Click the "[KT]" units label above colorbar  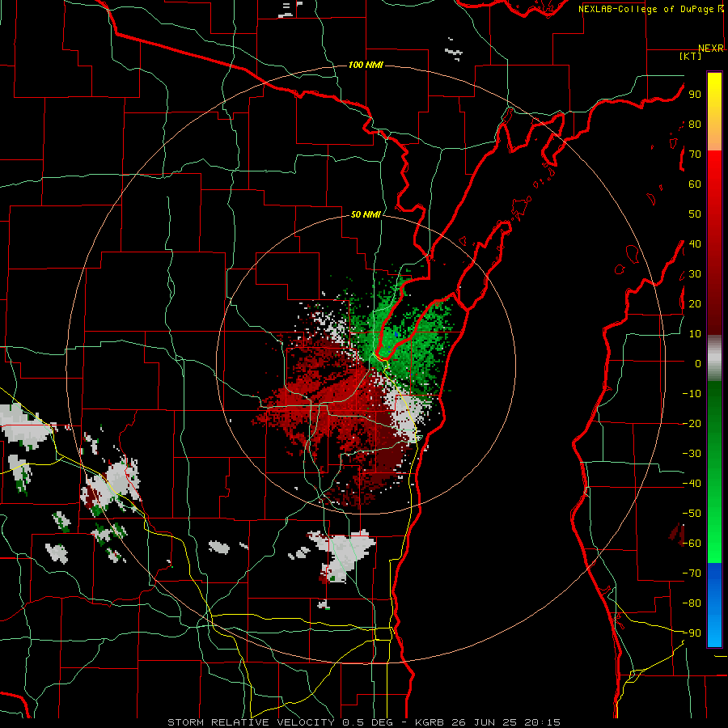[690, 56]
